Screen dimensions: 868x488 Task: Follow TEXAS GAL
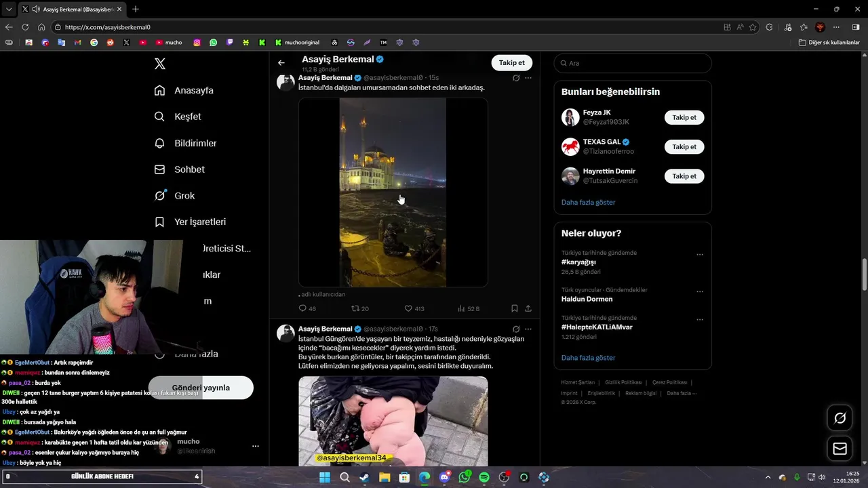(684, 146)
